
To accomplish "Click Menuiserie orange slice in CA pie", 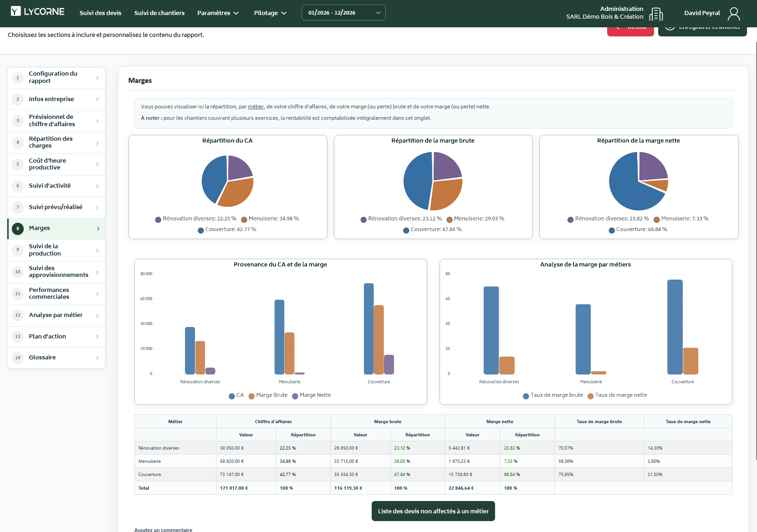I will pos(238,191).
